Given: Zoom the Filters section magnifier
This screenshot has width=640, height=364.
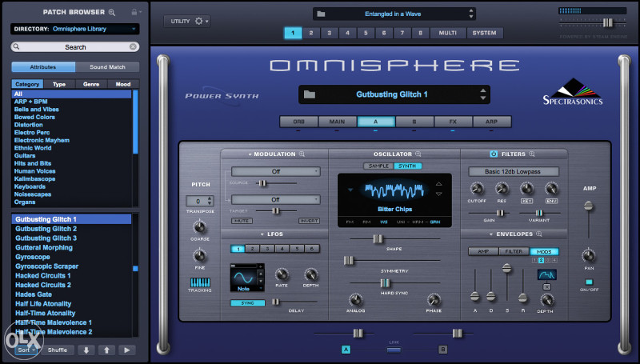Looking at the screenshot, I should click(532, 154).
